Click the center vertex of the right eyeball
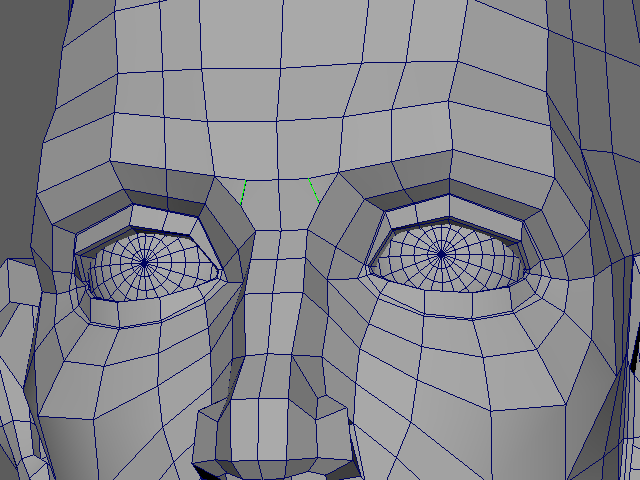The width and height of the screenshot is (640, 480). click(441, 255)
